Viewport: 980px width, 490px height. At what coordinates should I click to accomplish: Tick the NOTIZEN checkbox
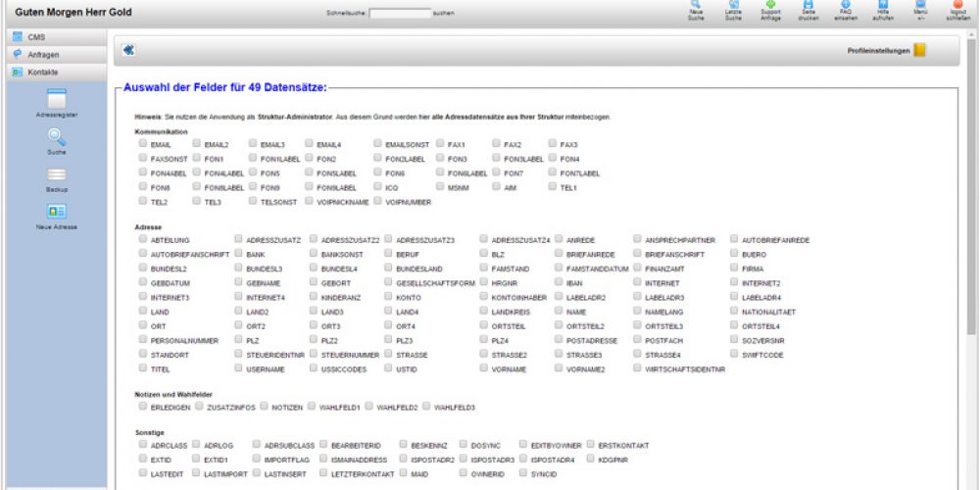[x=264, y=405]
